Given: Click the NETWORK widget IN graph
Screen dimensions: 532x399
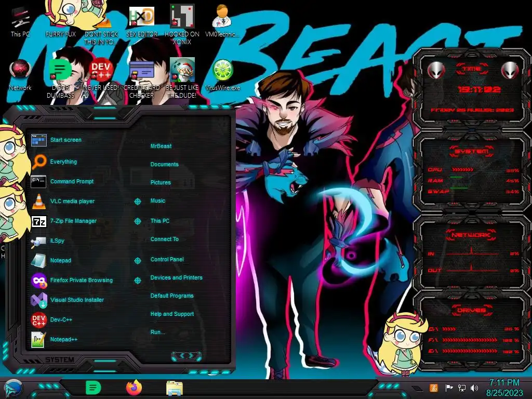Looking at the screenshot, I should 472,252.
